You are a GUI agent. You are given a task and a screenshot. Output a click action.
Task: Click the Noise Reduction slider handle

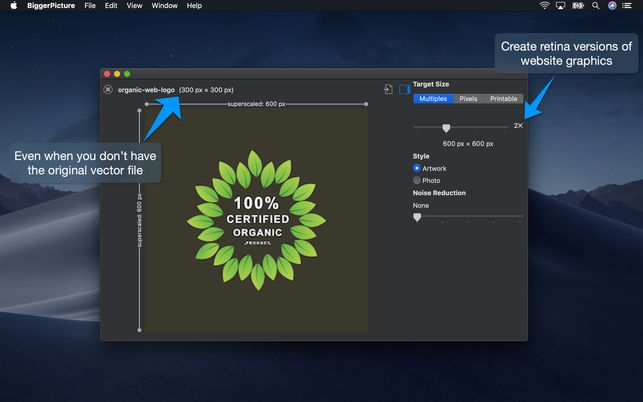point(417,217)
